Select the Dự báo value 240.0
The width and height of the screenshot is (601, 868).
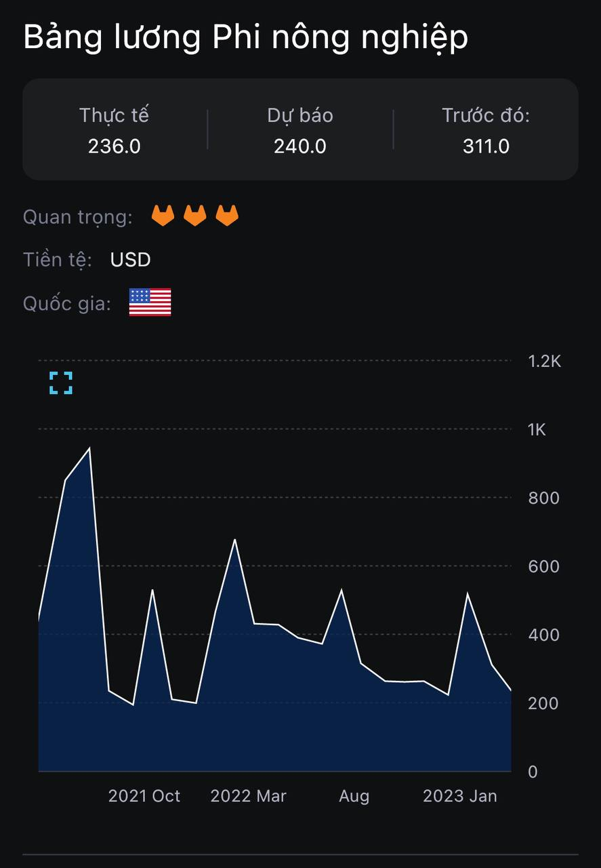[x=300, y=146]
